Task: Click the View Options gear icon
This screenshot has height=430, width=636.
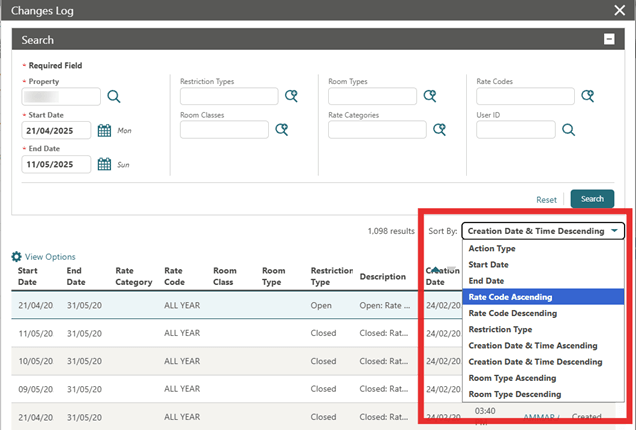Action: coord(16,256)
